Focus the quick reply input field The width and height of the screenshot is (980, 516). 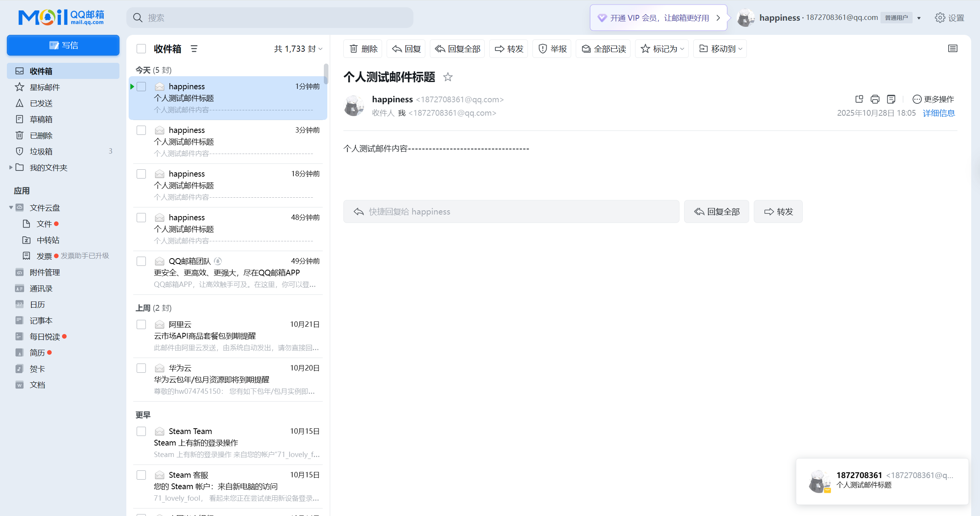511,211
